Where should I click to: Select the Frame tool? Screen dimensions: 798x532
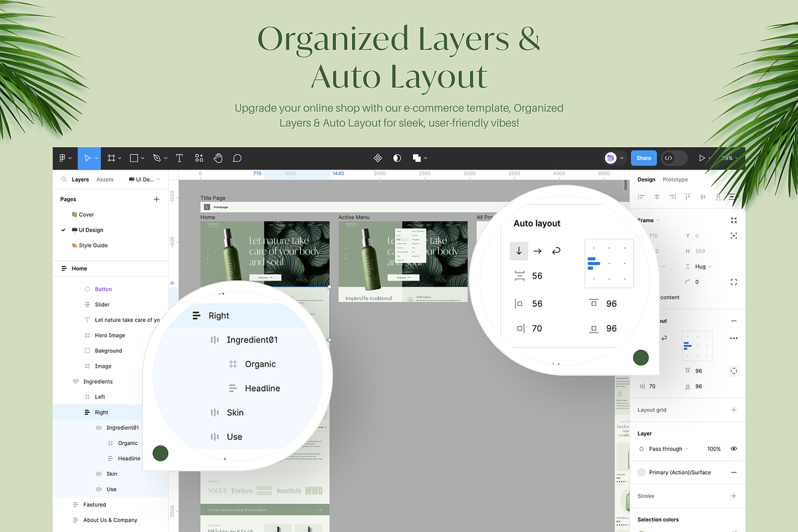point(112,158)
